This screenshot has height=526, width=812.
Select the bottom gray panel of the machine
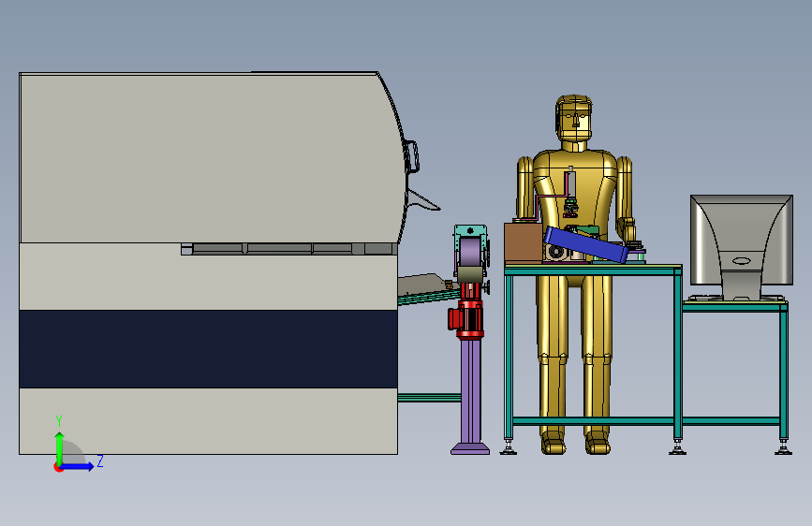click(x=208, y=421)
